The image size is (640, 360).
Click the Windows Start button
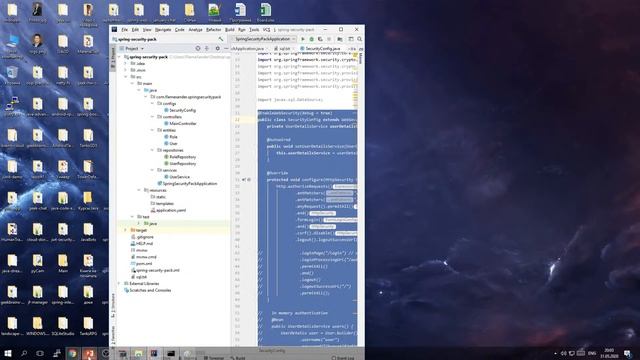click(7, 353)
